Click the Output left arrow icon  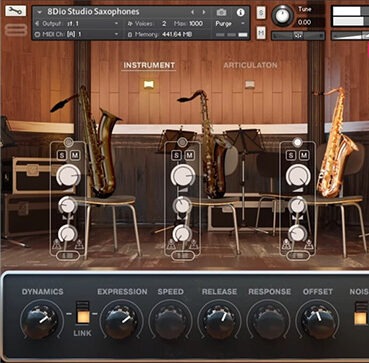point(37,24)
